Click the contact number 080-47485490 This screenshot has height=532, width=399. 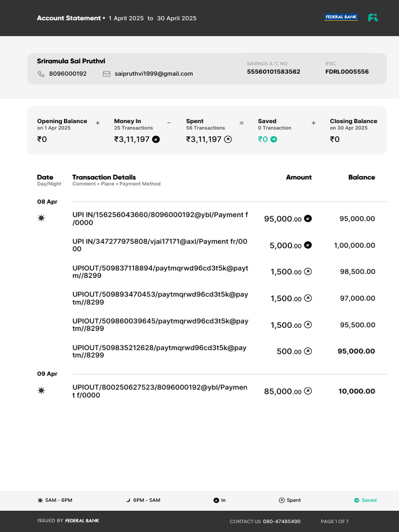coord(282,522)
